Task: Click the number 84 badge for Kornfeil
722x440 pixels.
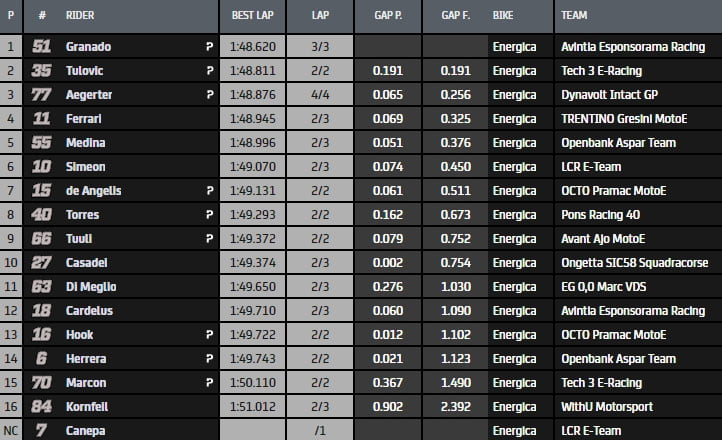Action: 42,407
